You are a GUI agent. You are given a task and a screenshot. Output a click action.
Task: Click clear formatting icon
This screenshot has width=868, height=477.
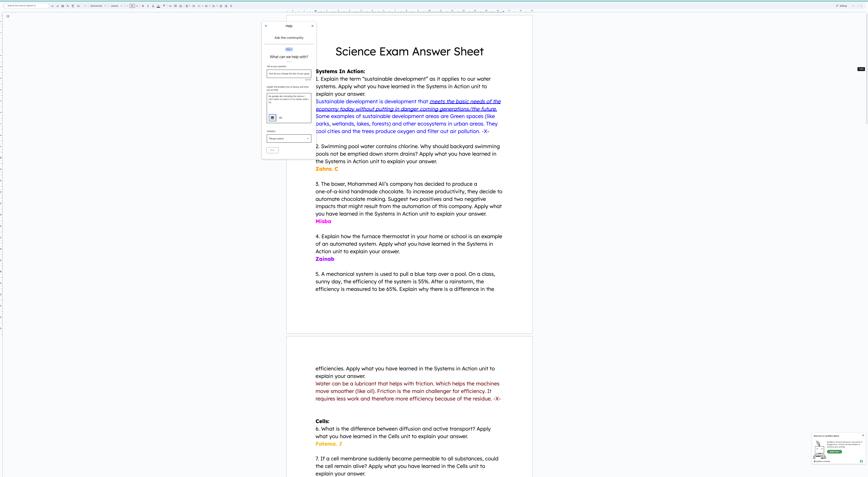point(231,6)
